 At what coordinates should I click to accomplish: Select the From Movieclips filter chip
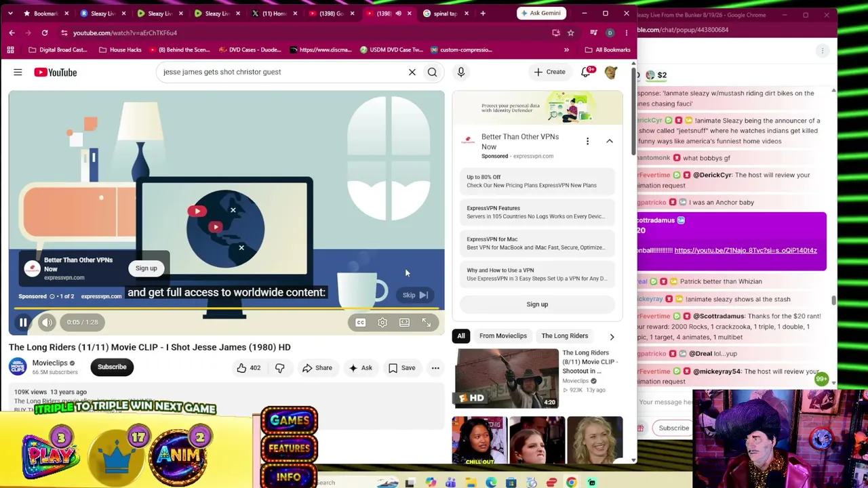[503, 336]
